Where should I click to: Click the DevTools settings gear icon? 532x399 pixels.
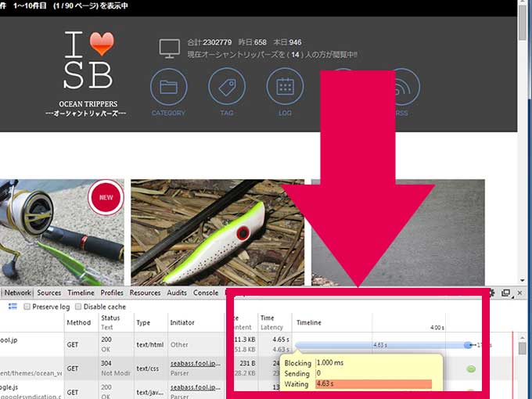[492, 293]
